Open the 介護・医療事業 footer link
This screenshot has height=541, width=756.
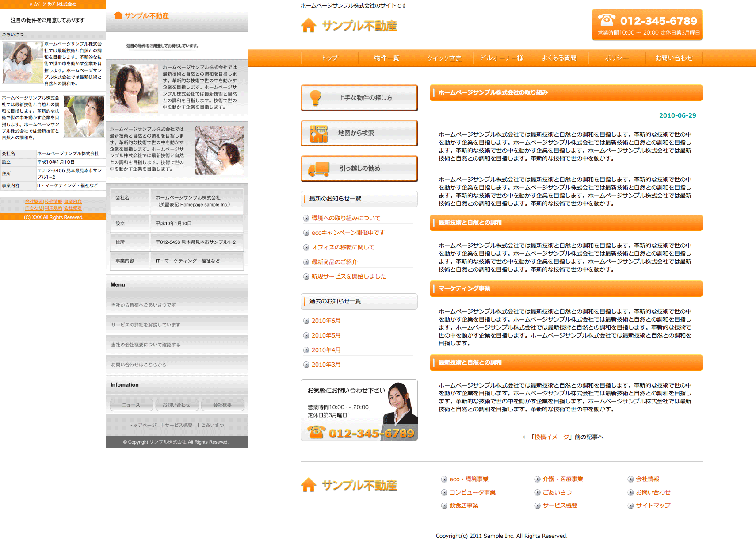pyautogui.click(x=562, y=479)
